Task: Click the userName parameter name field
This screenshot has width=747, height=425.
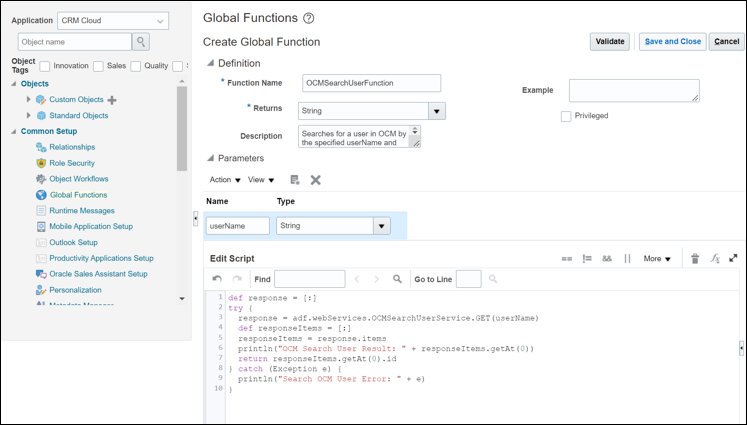Action: [238, 226]
